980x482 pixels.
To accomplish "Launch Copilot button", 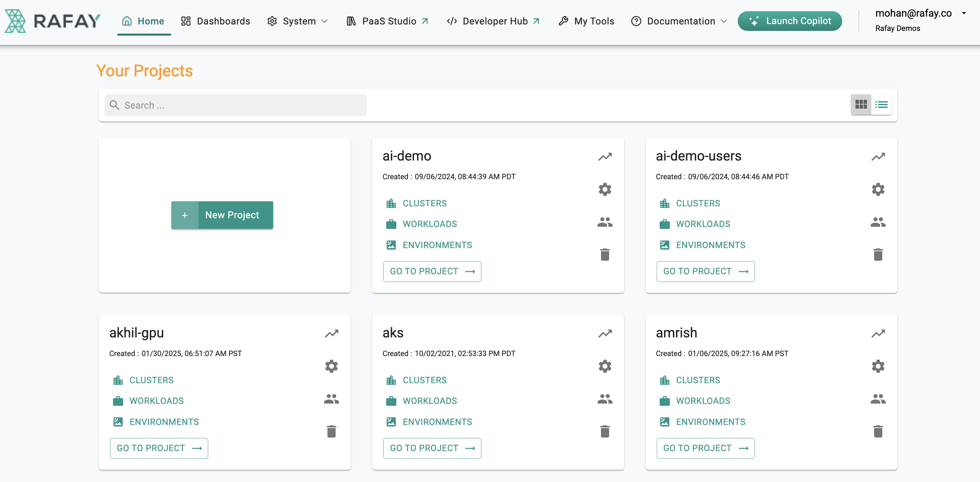I will click(790, 21).
